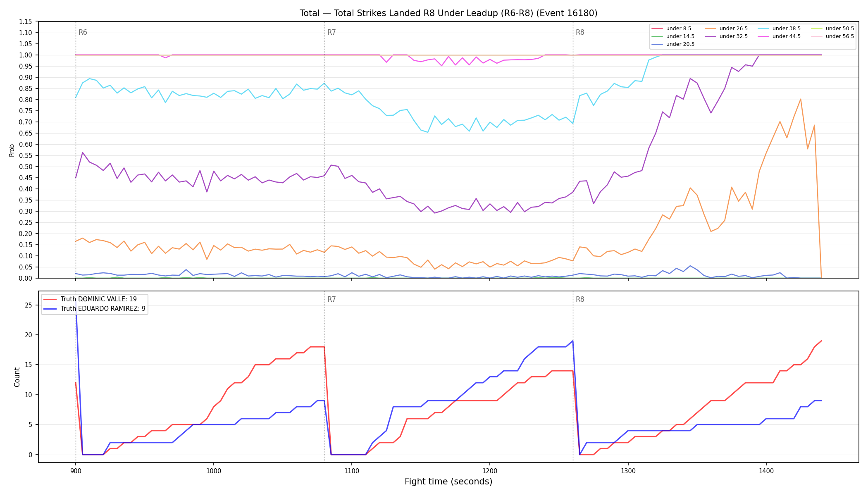This screenshot has height=496, width=868.
Task: Click the 25 tick on the Count axis
Action: point(28,305)
